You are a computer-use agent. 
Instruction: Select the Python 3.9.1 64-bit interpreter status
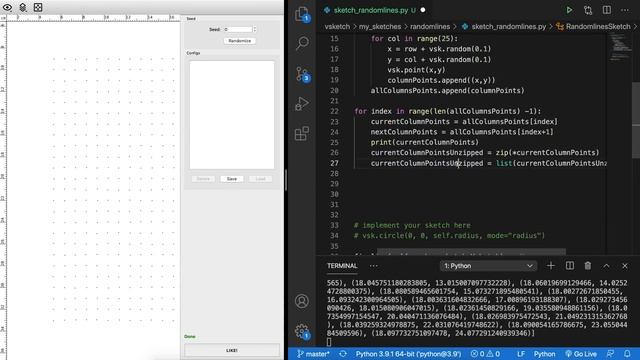408,354
